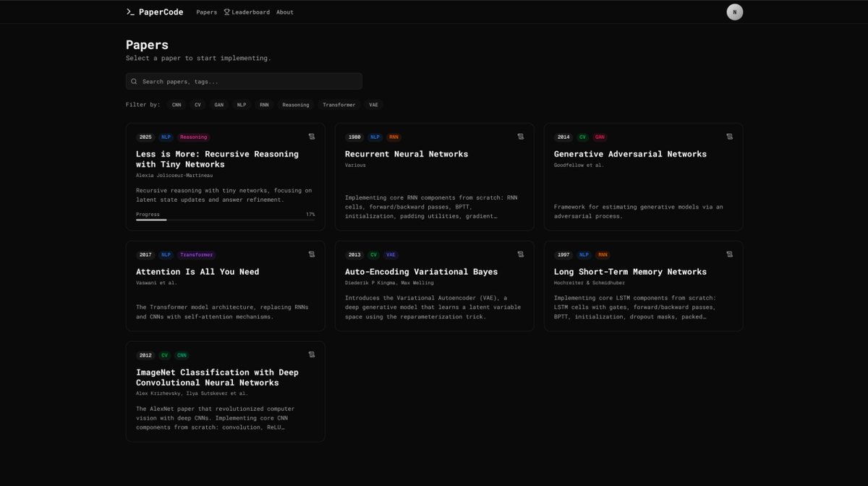Click the 17% progress bar on Less is More
This screenshot has height=486, width=868.
point(225,220)
